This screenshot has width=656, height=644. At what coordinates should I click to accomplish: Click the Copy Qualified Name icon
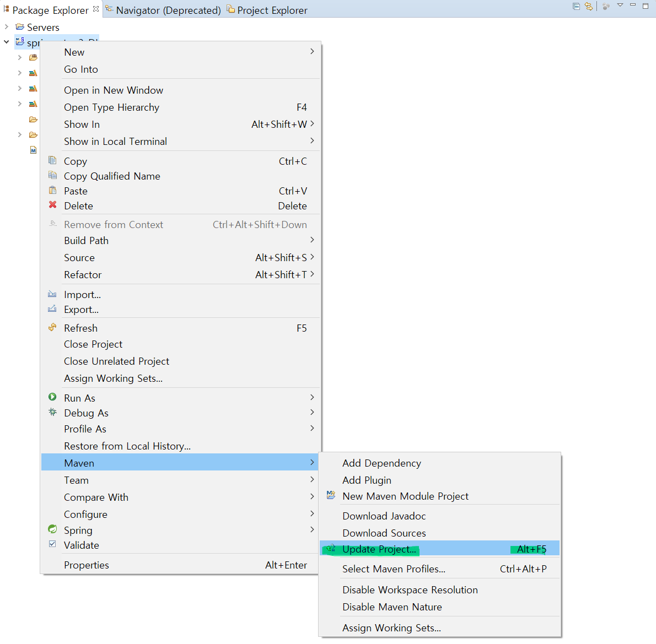click(x=52, y=175)
